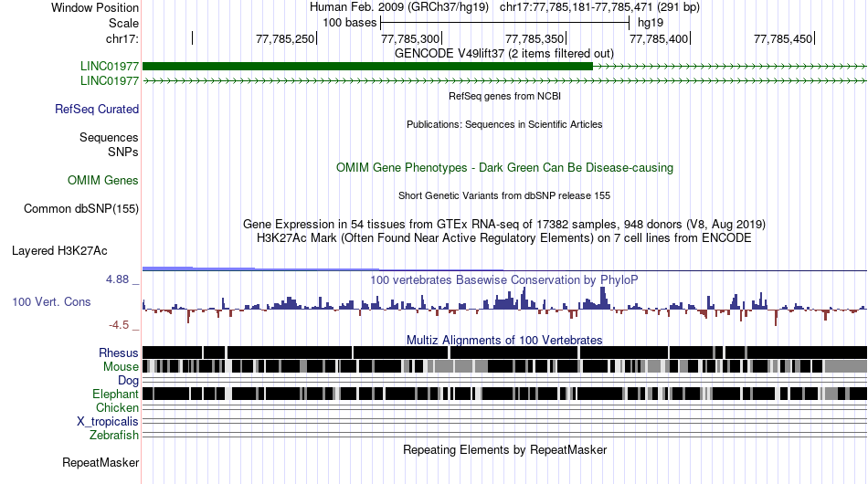Click the 77,785,450 ruler position
Image resolution: width=868 pixels, height=484 pixels.
pos(783,38)
